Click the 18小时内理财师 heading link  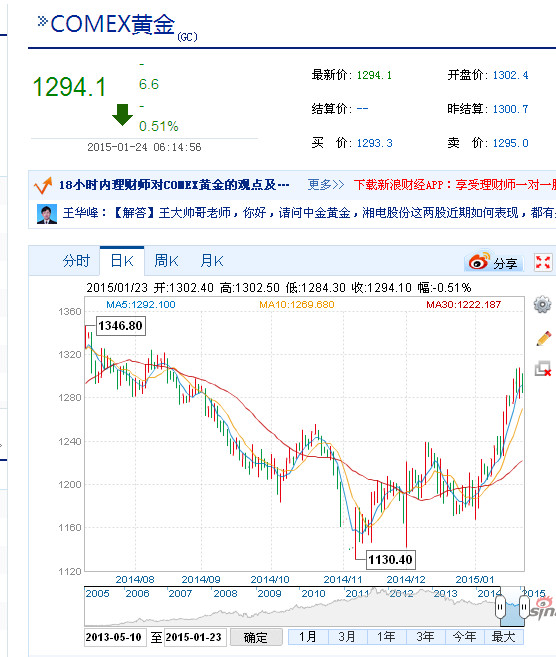pyautogui.click(x=174, y=185)
